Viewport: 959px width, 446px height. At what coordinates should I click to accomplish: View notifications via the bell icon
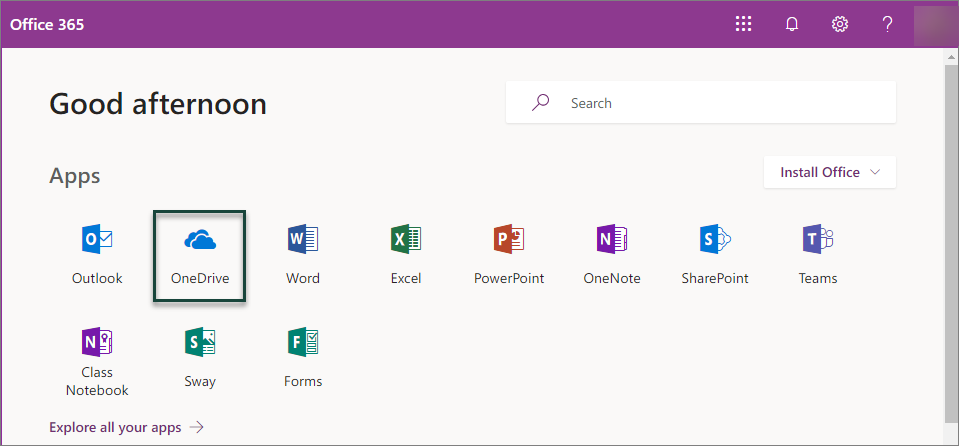(x=792, y=24)
